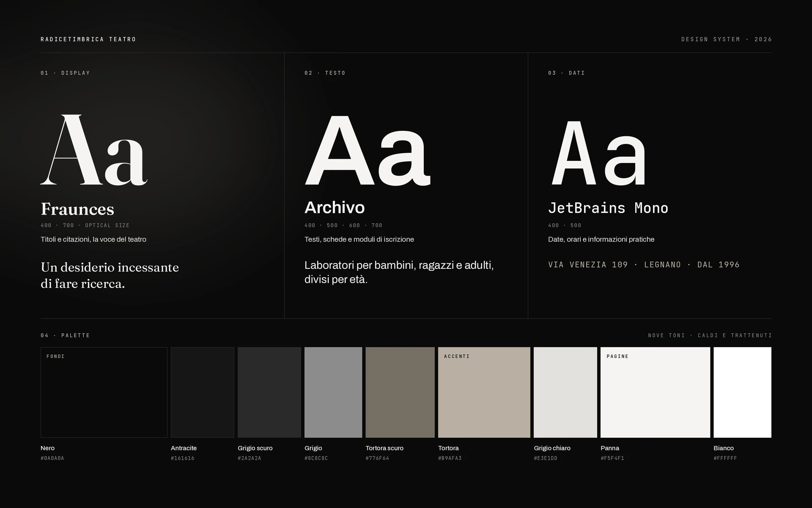Click the hex code #B9AFA3

(450, 458)
